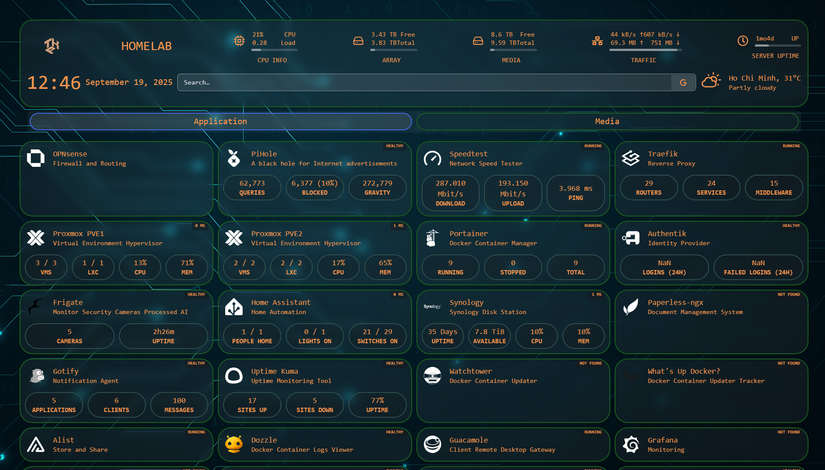The image size is (825, 470).
Task: Switch to the Application tab
Action: pos(220,121)
